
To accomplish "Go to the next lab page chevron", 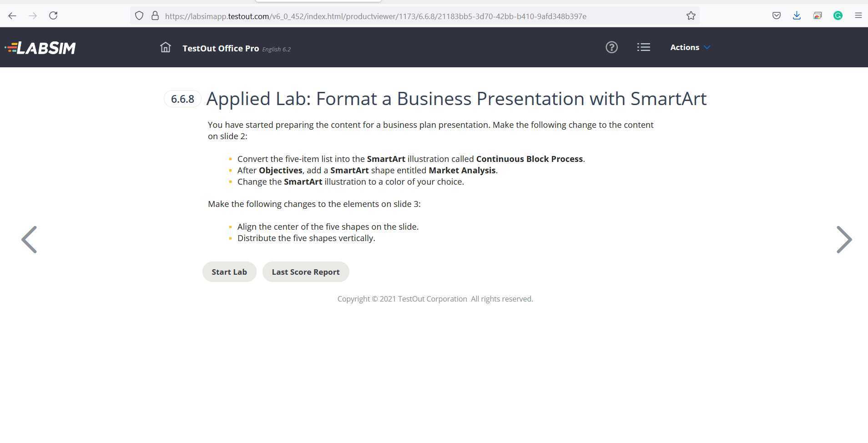I will pyautogui.click(x=844, y=239).
